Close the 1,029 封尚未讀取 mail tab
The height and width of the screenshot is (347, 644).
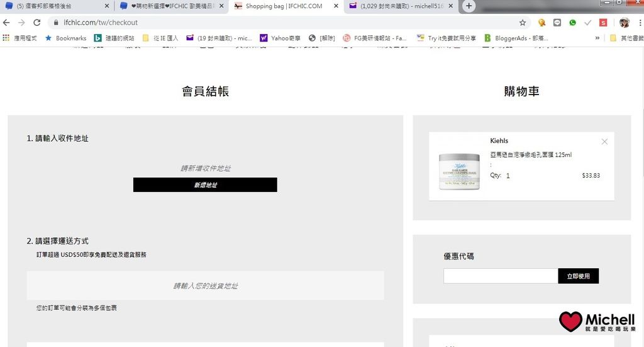(450, 6)
